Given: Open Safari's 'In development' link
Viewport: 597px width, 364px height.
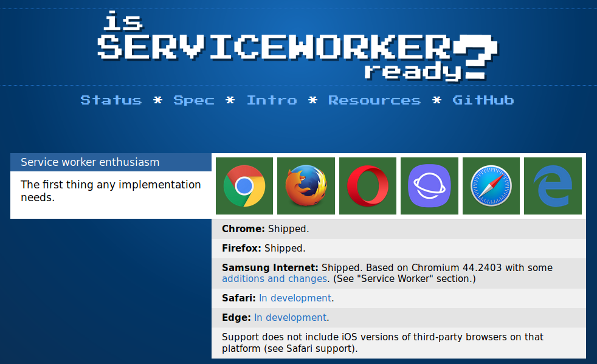Looking at the screenshot, I should click(x=295, y=298).
